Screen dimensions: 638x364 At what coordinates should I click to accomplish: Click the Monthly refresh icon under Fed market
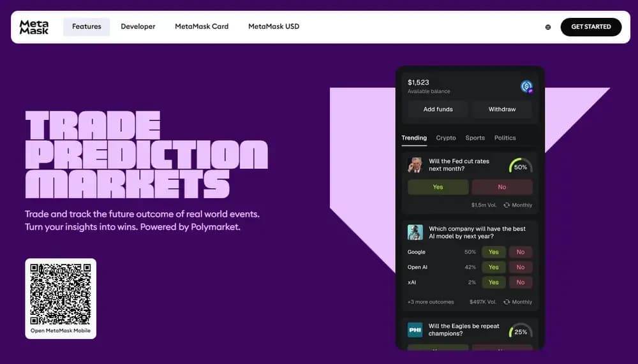coord(507,205)
